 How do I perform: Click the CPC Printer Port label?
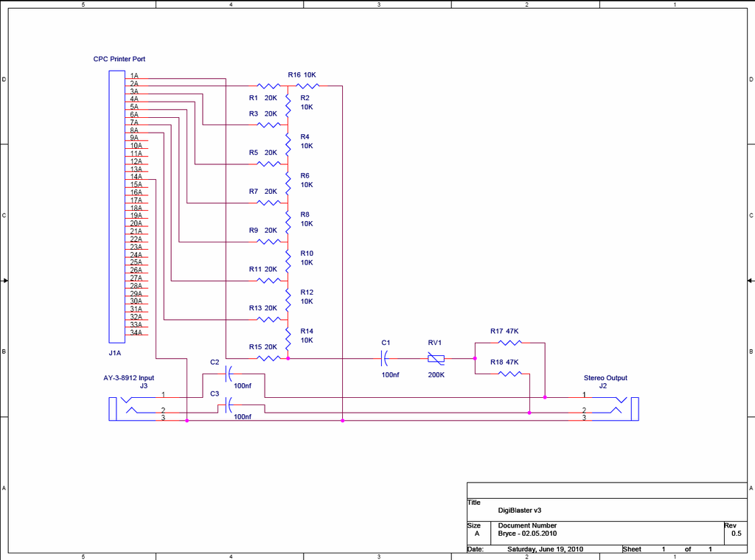click(119, 59)
